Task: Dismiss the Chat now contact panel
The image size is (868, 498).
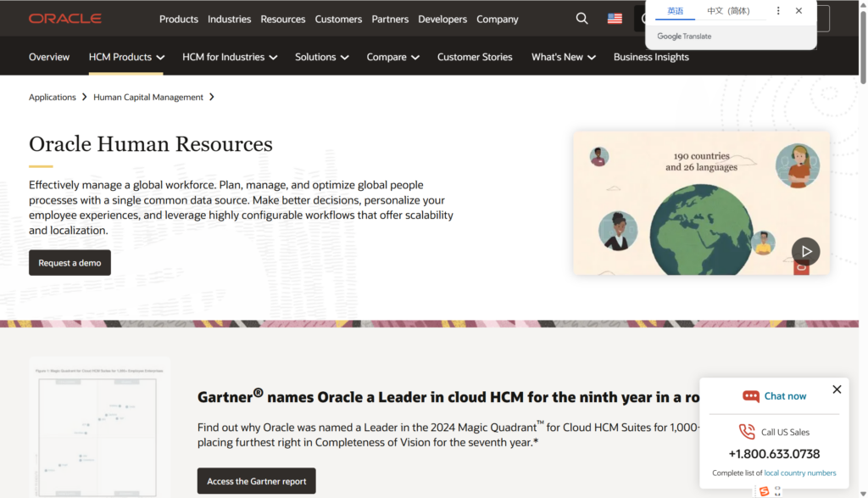Action: (837, 389)
